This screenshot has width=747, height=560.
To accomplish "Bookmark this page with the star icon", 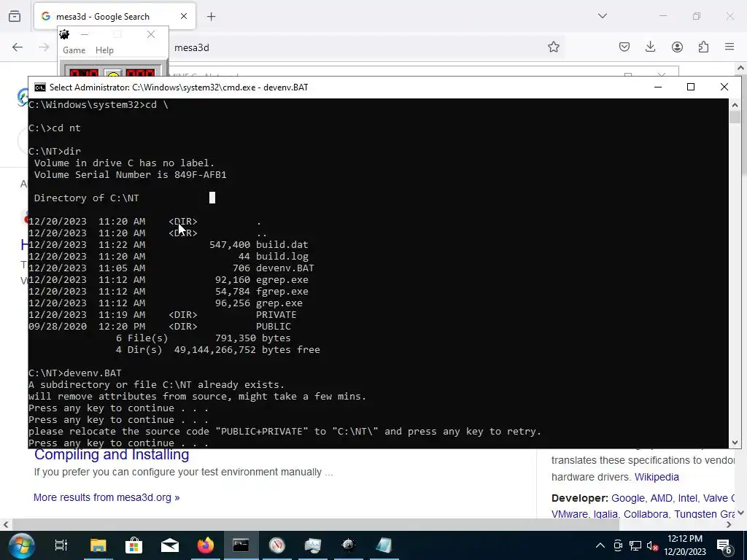I will pos(553,47).
